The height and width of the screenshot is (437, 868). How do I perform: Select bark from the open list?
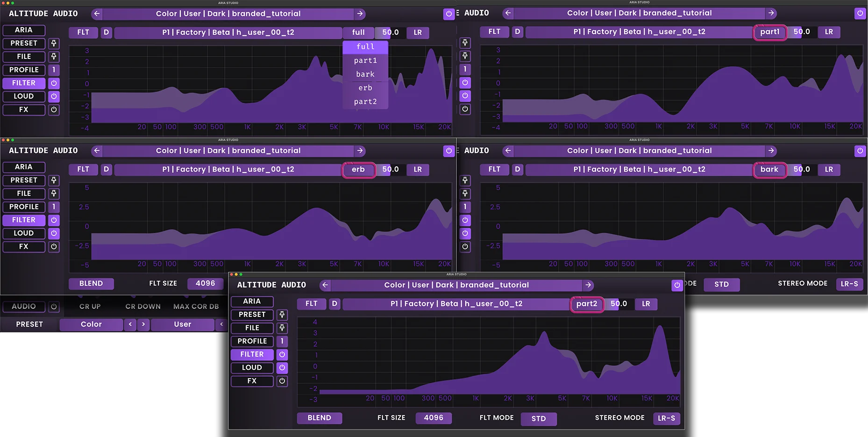365,74
